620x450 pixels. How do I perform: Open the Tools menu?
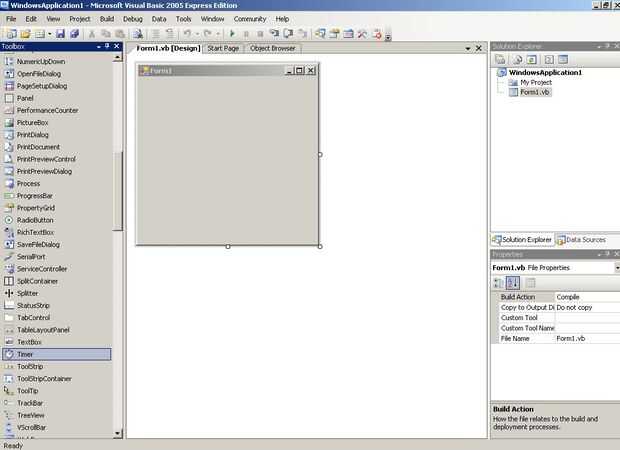pyautogui.click(x=183, y=19)
